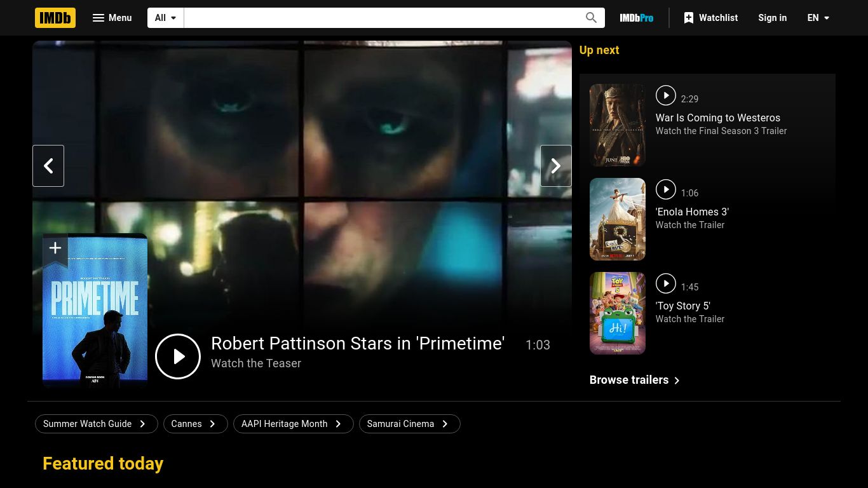Open the Summer Watch Guide chip
The image size is (868, 488).
coord(97,424)
